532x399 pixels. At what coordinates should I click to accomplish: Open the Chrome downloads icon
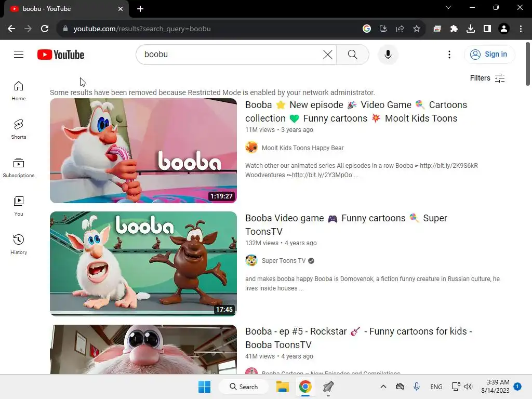[471, 29]
